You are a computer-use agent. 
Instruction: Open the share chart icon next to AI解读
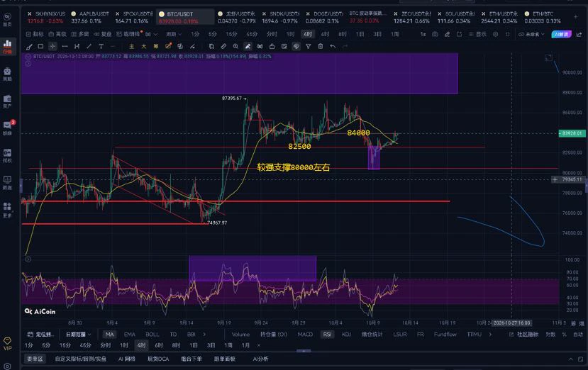579,34
